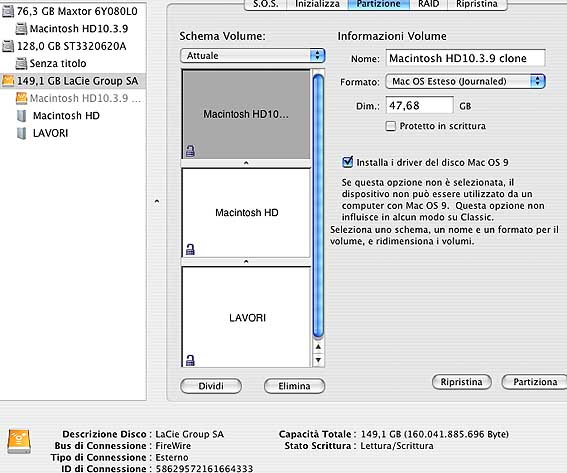Screen dimensions: 567x473
Task: Click the Elimina button
Action: [294, 386]
